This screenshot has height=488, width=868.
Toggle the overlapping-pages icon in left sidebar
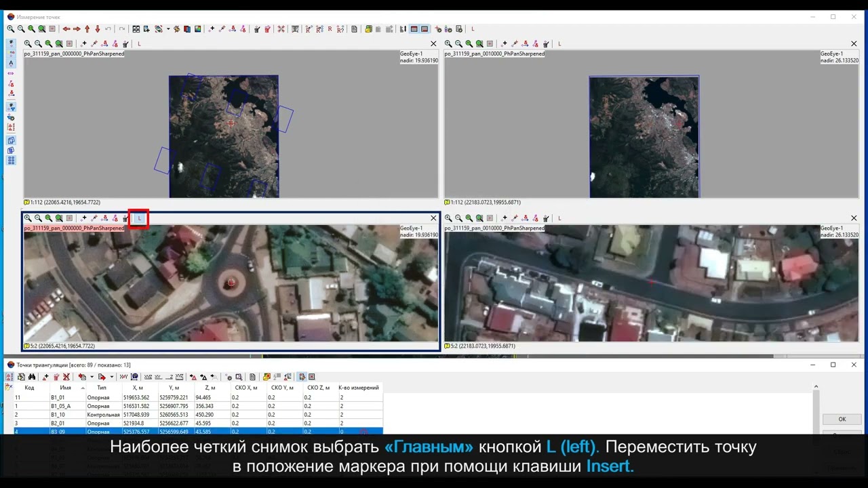(x=11, y=140)
